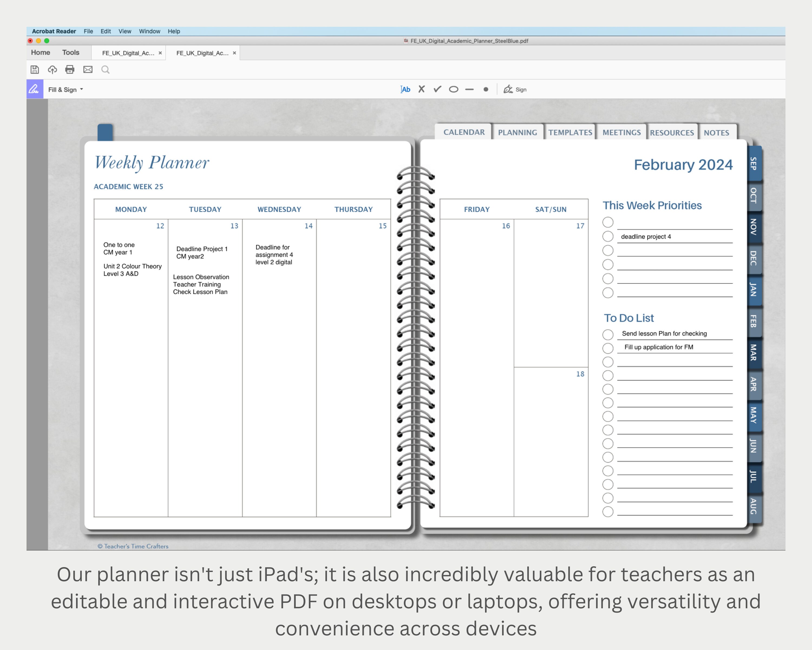
Task: Select the circle annotation tool
Action: click(x=453, y=89)
